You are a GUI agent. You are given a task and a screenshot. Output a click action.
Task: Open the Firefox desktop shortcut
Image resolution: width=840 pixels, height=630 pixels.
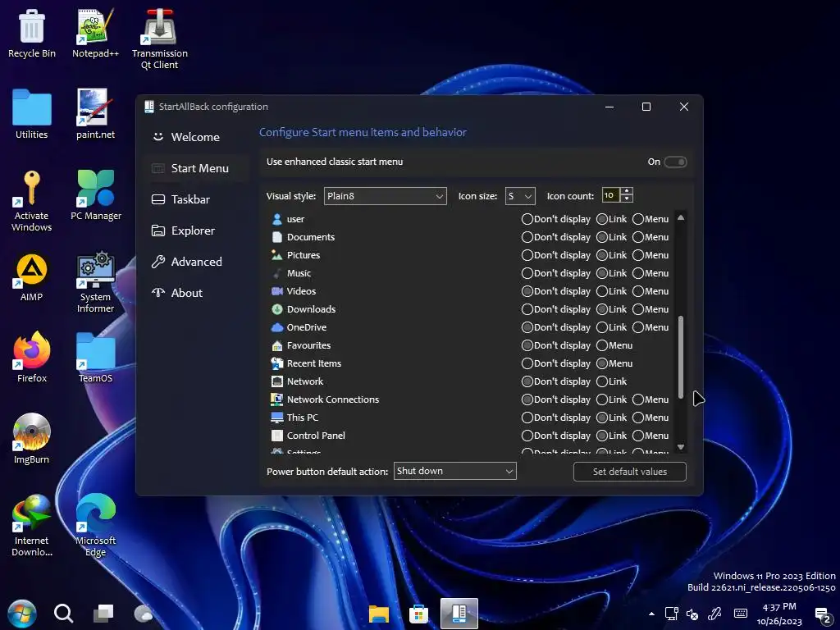click(32, 358)
